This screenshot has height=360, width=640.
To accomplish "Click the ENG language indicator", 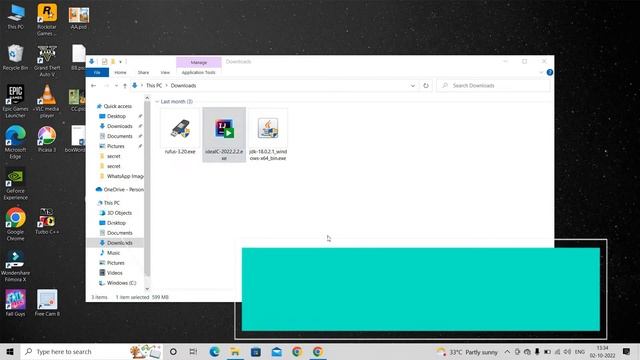I will tap(580, 352).
